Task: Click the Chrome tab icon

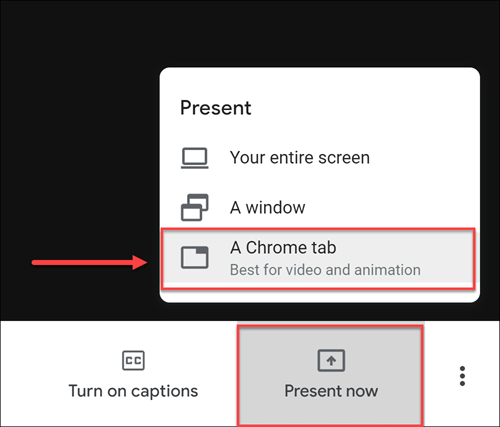Action: 195,257
